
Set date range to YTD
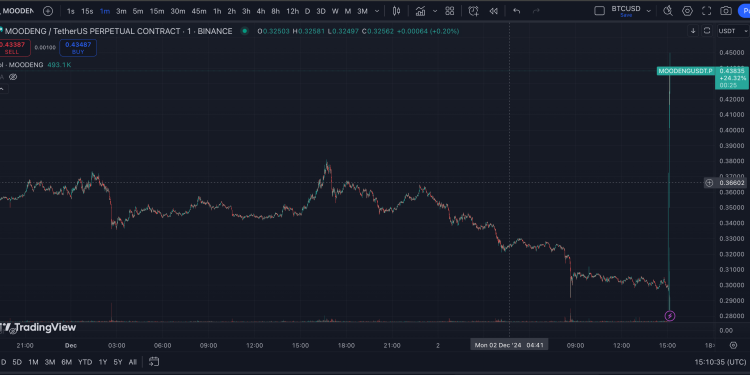(85, 362)
